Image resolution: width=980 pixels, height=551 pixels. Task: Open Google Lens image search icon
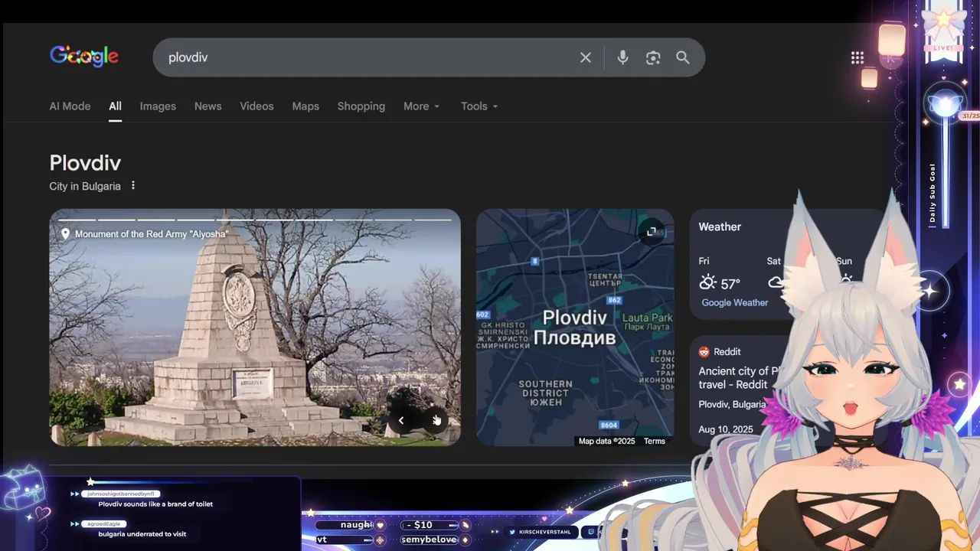click(x=653, y=57)
